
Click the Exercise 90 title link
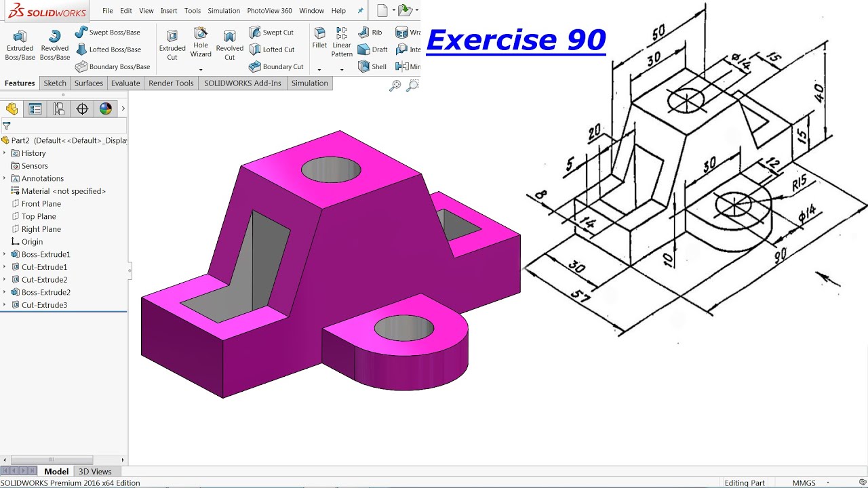516,40
